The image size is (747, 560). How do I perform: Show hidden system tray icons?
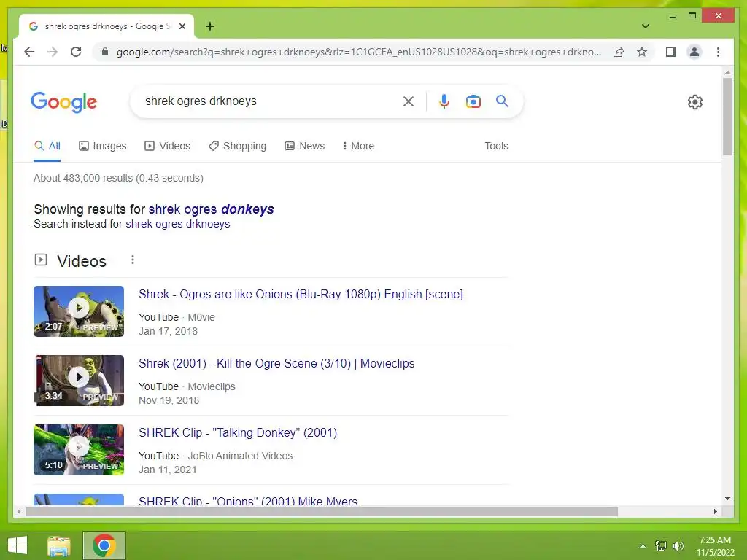pos(643,546)
